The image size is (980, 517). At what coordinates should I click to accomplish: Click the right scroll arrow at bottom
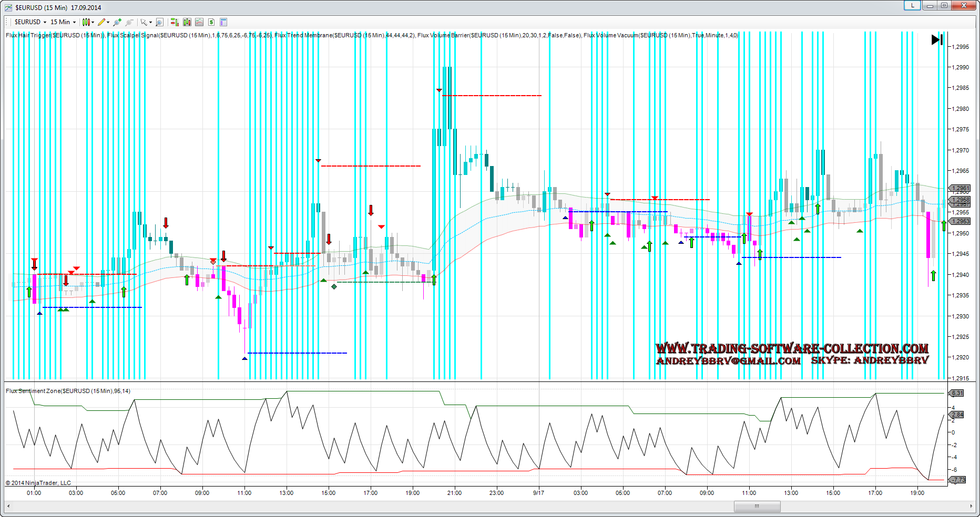(x=971, y=506)
